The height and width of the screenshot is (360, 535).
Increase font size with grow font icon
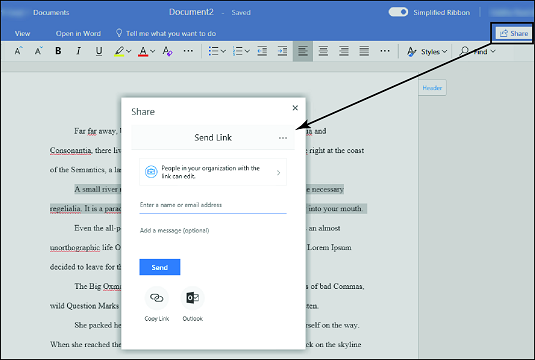tap(18, 51)
